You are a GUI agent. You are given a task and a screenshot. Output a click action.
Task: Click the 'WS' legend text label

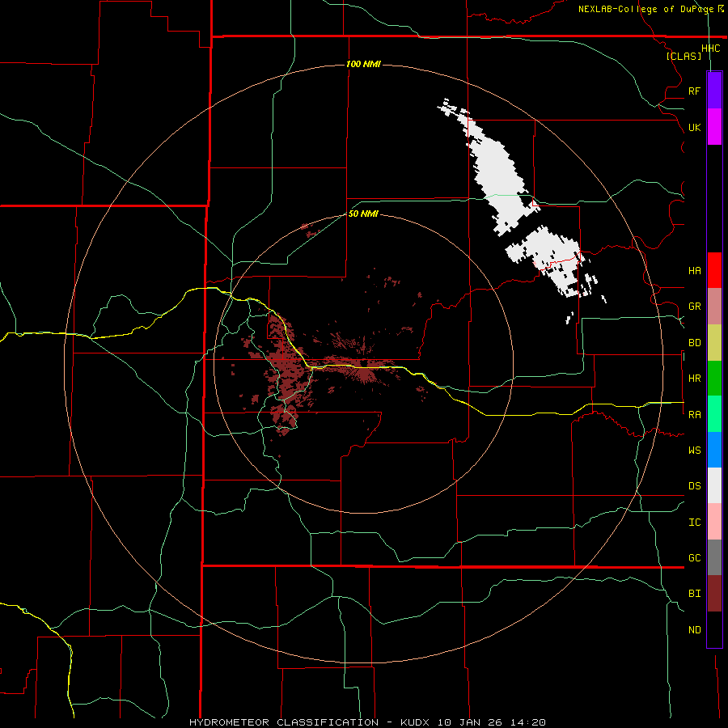coord(694,451)
